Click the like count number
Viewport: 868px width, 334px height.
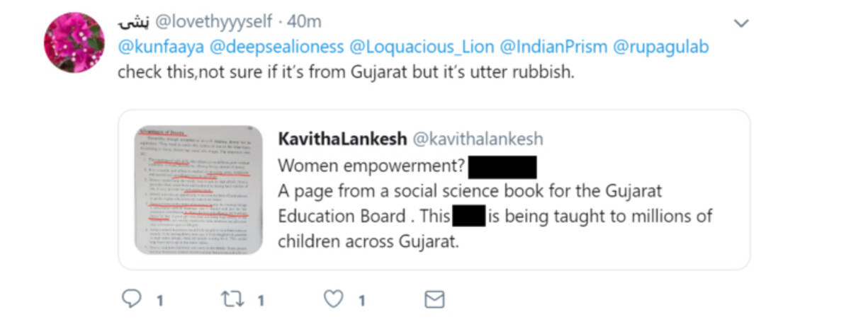(361, 301)
